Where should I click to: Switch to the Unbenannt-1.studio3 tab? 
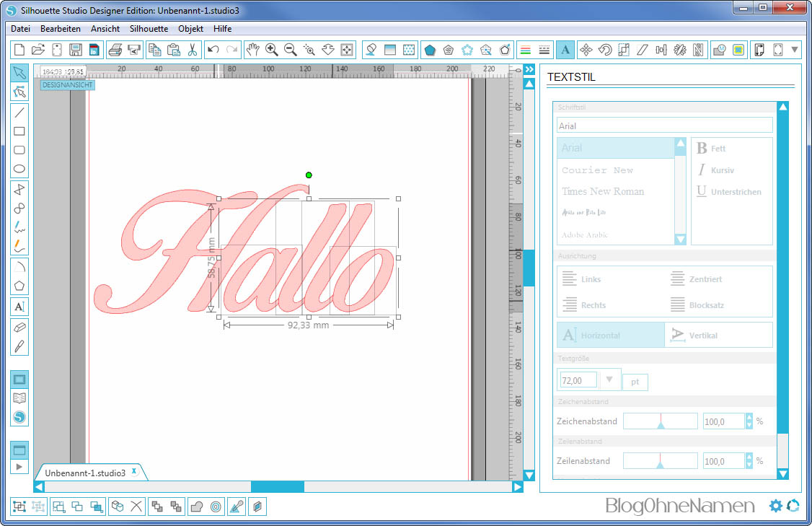85,473
